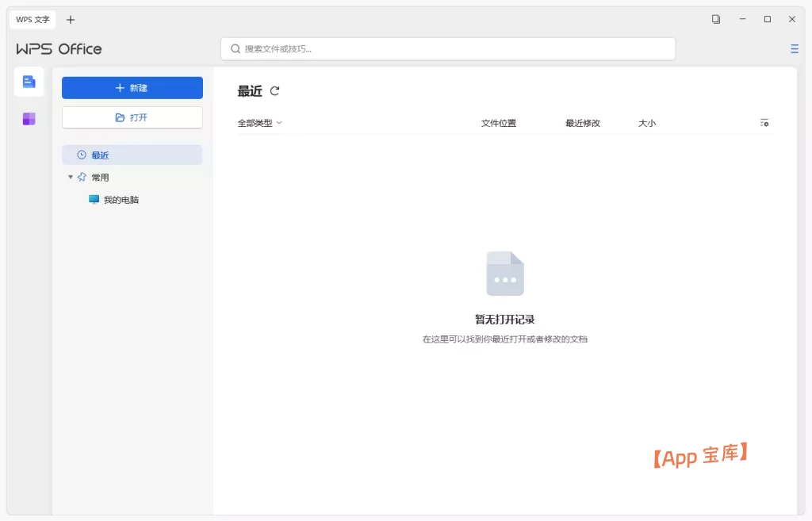Open the purple apps icon in sidebar
812x521 pixels.
point(29,118)
